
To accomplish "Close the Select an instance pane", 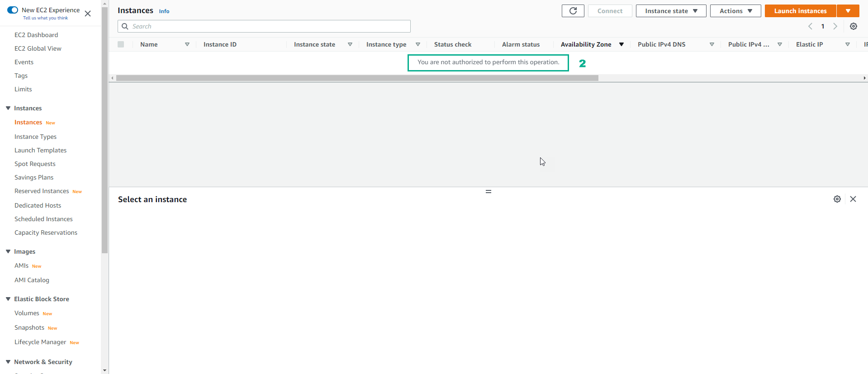I will pyautogui.click(x=853, y=199).
